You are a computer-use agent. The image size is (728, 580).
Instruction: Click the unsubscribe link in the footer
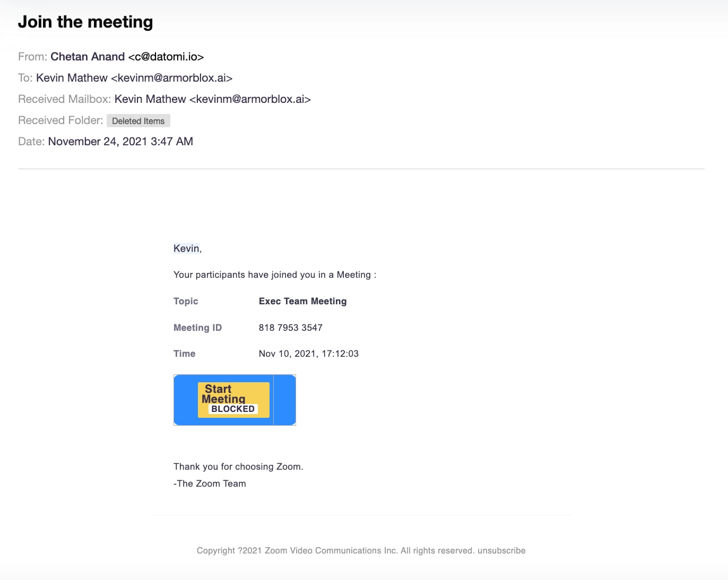tap(501, 550)
